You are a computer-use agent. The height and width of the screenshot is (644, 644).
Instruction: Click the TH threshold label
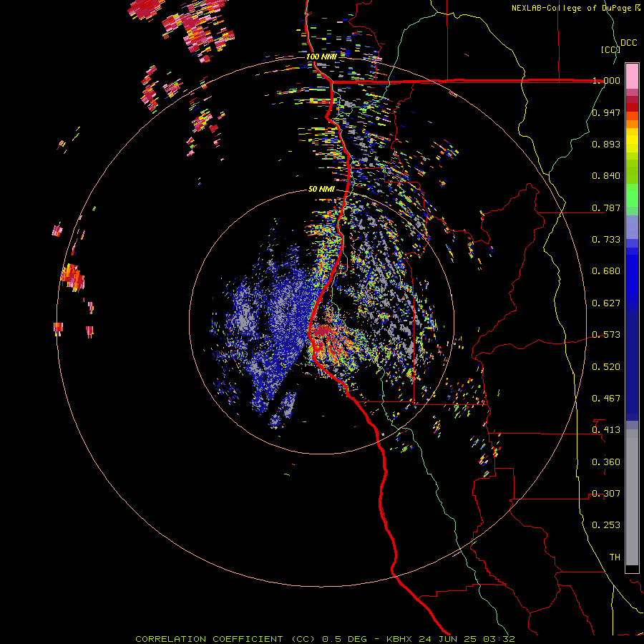coord(615,557)
